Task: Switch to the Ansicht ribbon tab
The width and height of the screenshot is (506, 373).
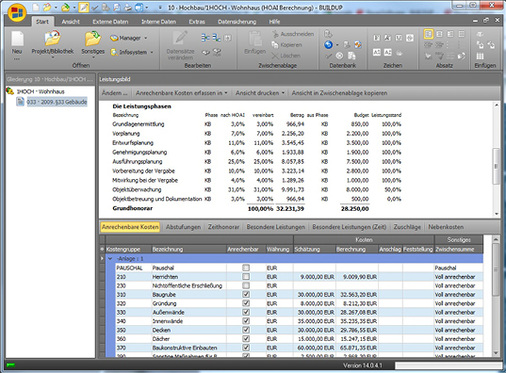Action: pos(70,22)
